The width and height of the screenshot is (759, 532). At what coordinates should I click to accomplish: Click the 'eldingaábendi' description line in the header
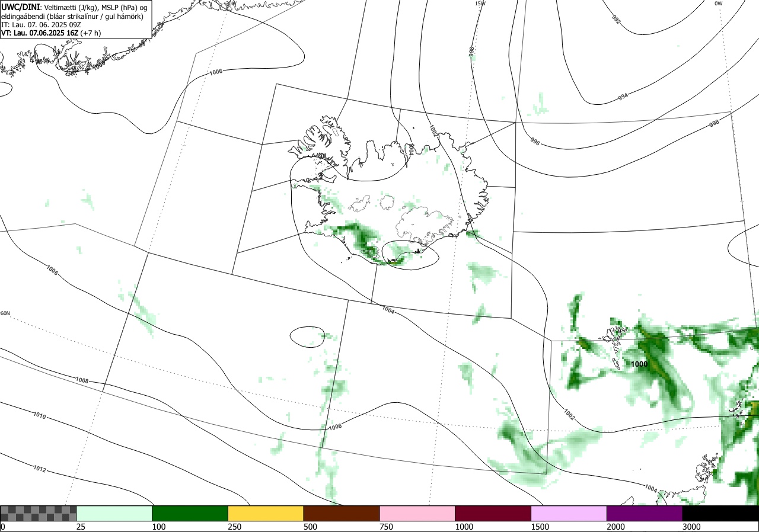(x=72, y=17)
